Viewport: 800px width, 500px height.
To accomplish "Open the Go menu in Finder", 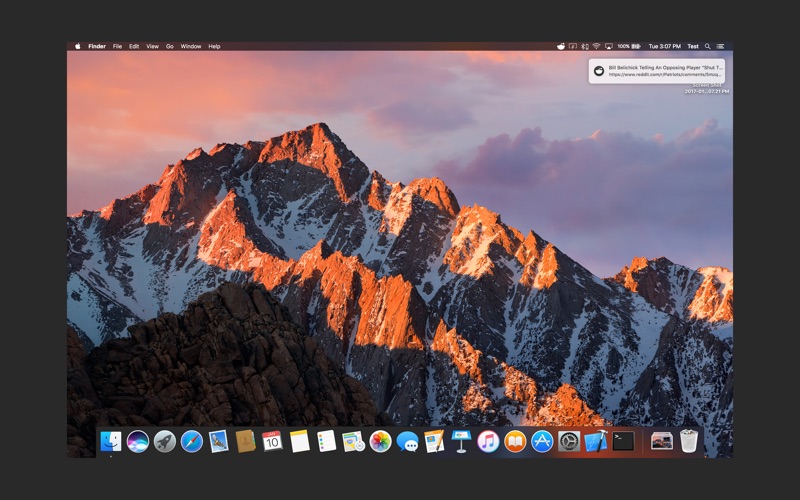I will [x=170, y=46].
